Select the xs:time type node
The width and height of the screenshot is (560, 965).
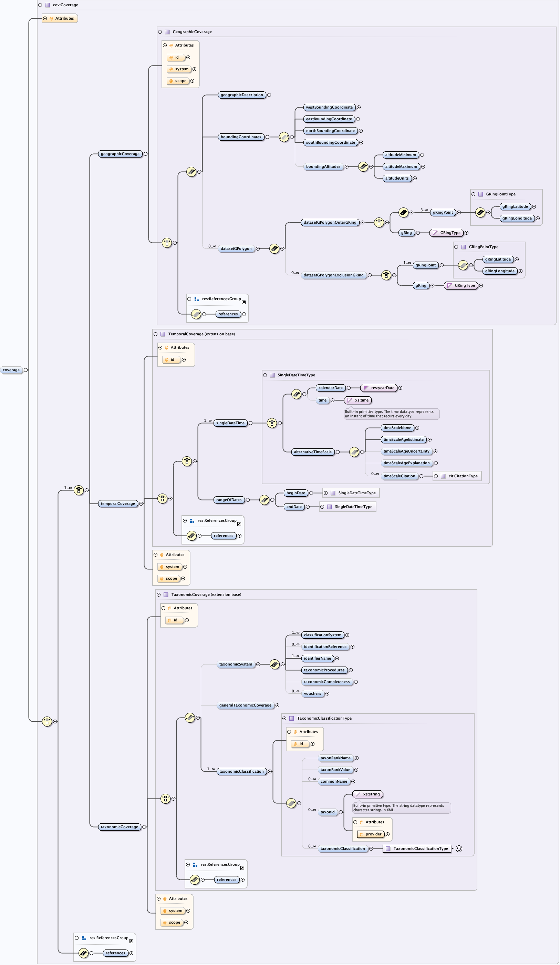[x=358, y=400]
